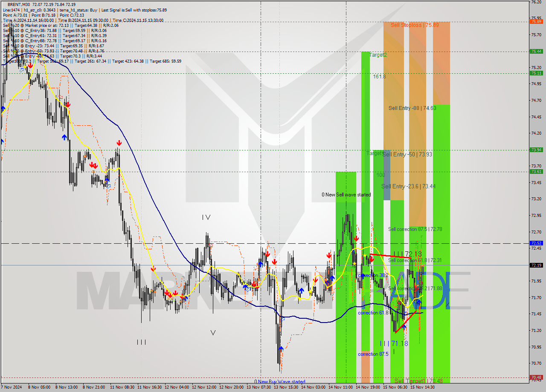Screen dimensions: 546x392
Task: Click the blue 72.52 price tag
Action: tap(536, 243)
